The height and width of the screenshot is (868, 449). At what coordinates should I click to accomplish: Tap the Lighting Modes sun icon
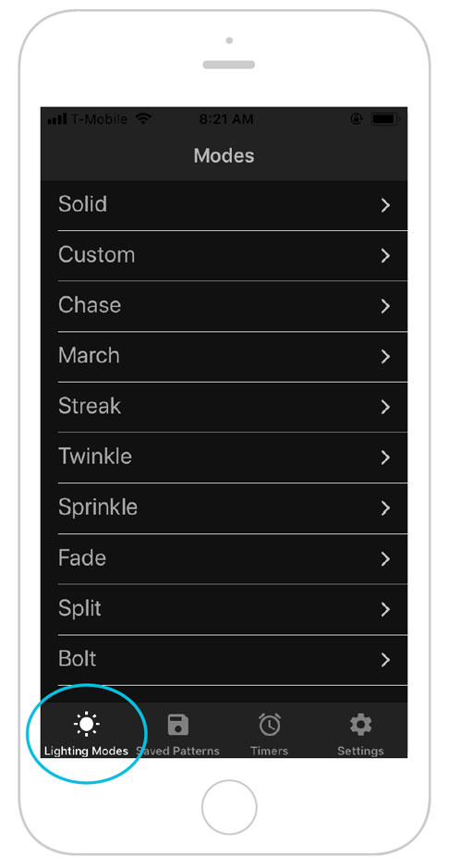click(87, 724)
